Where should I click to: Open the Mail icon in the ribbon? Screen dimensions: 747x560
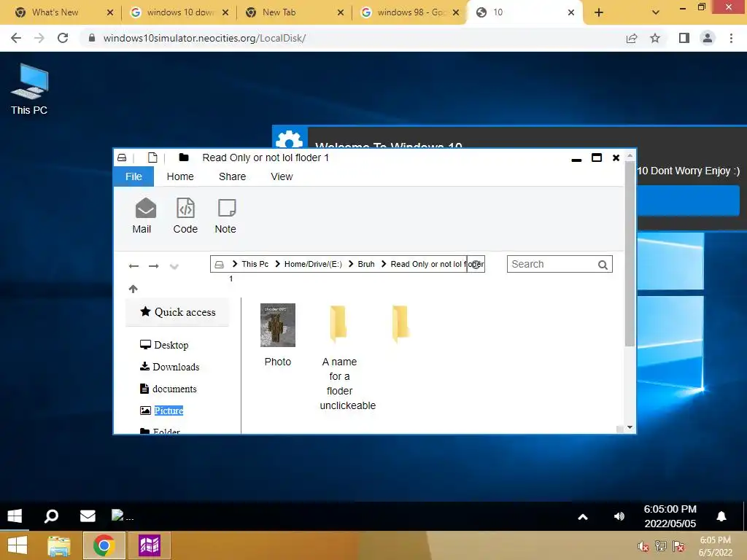pos(145,208)
